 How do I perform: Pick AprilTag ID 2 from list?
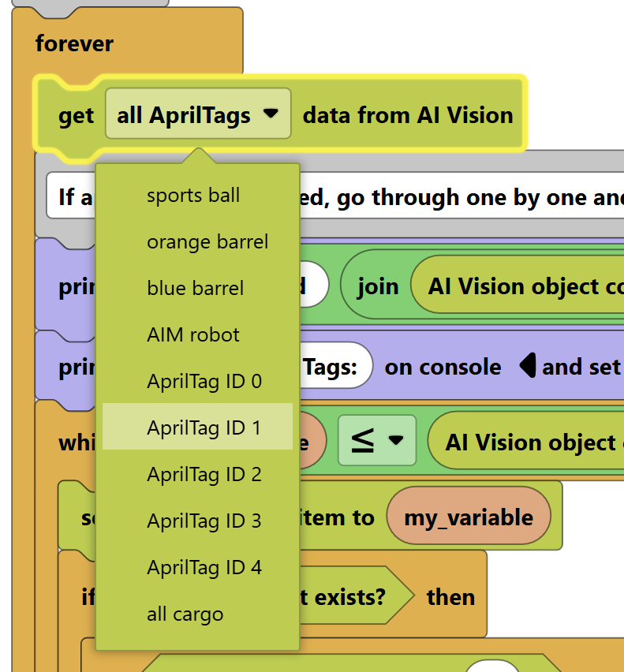(204, 475)
